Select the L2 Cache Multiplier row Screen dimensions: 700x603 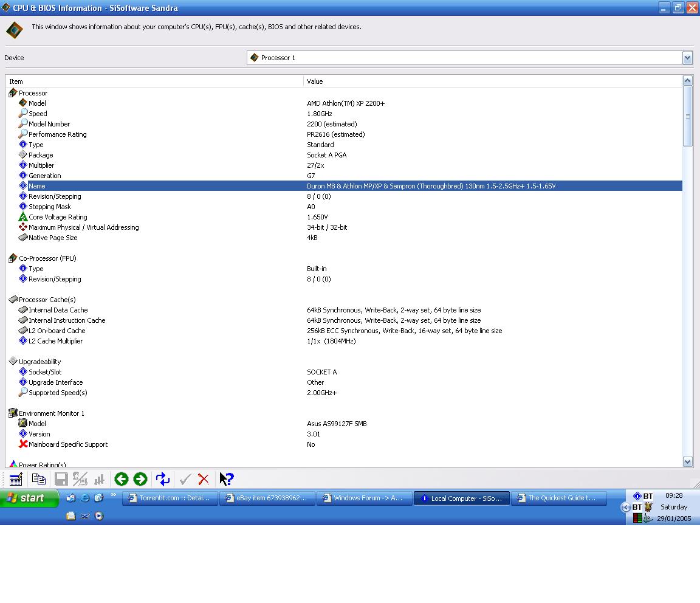tap(351, 341)
